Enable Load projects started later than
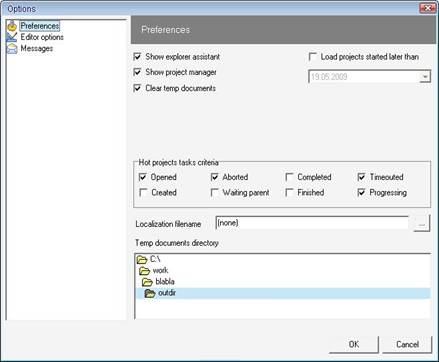This screenshot has height=362, width=439. pos(313,57)
